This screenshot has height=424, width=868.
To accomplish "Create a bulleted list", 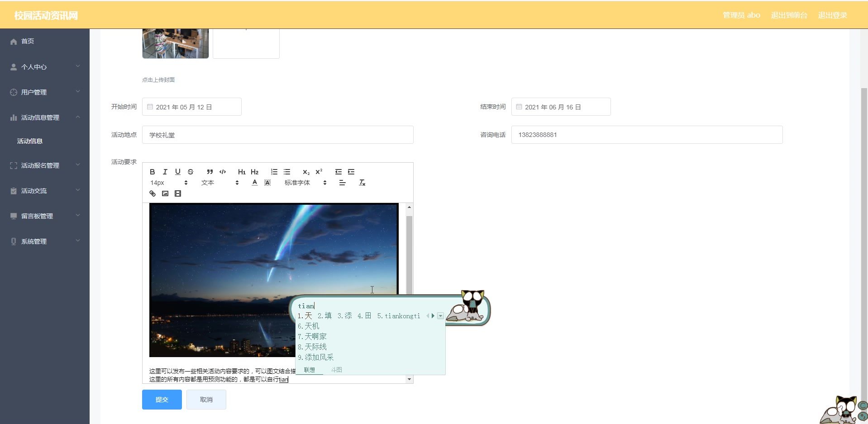I will 287,172.
